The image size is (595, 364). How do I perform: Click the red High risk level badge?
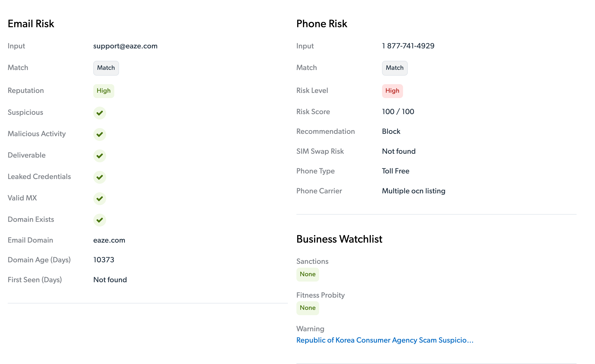pos(392,91)
